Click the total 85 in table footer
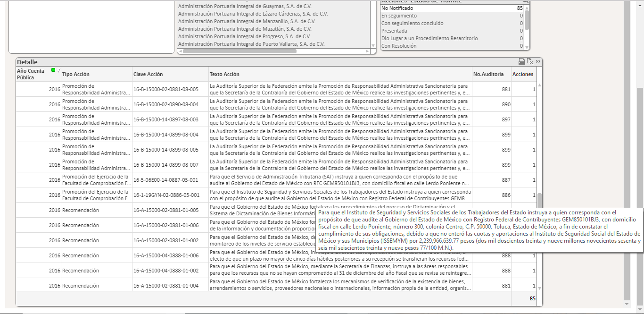The width and height of the screenshot is (644, 314). [532, 298]
